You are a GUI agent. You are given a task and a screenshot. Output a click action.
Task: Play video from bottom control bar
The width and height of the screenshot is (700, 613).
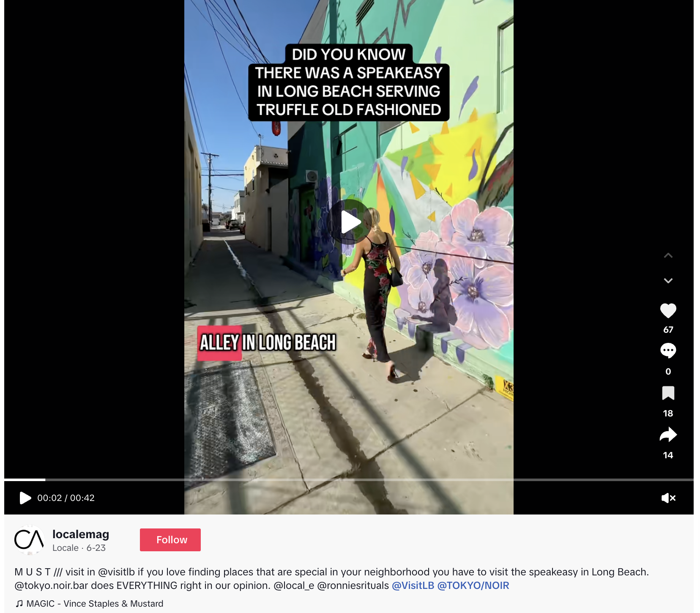point(25,498)
